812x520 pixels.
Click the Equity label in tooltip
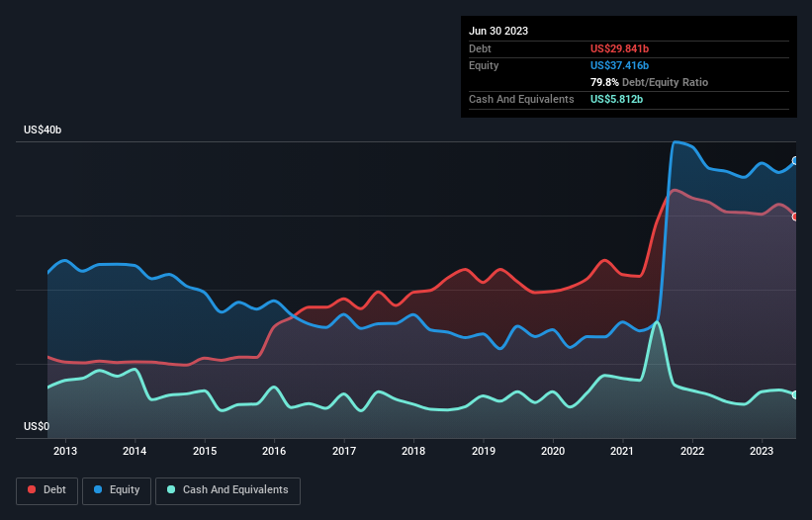[x=484, y=65]
